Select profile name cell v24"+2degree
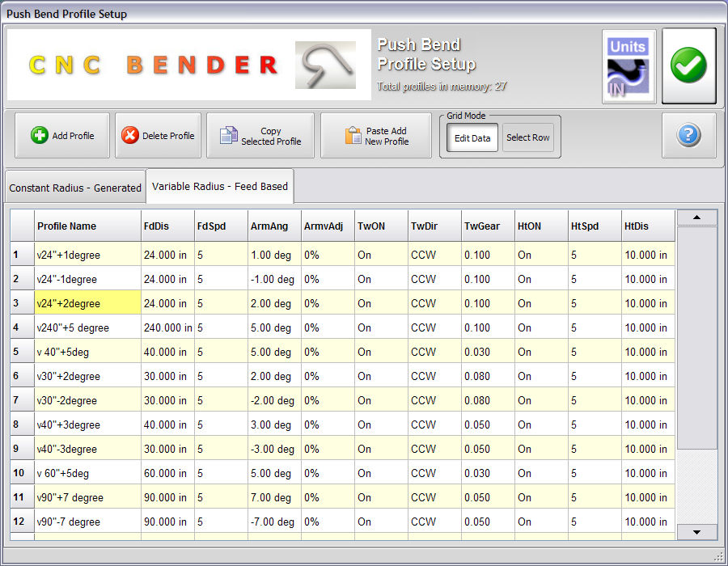This screenshot has height=566, width=728. [x=87, y=303]
